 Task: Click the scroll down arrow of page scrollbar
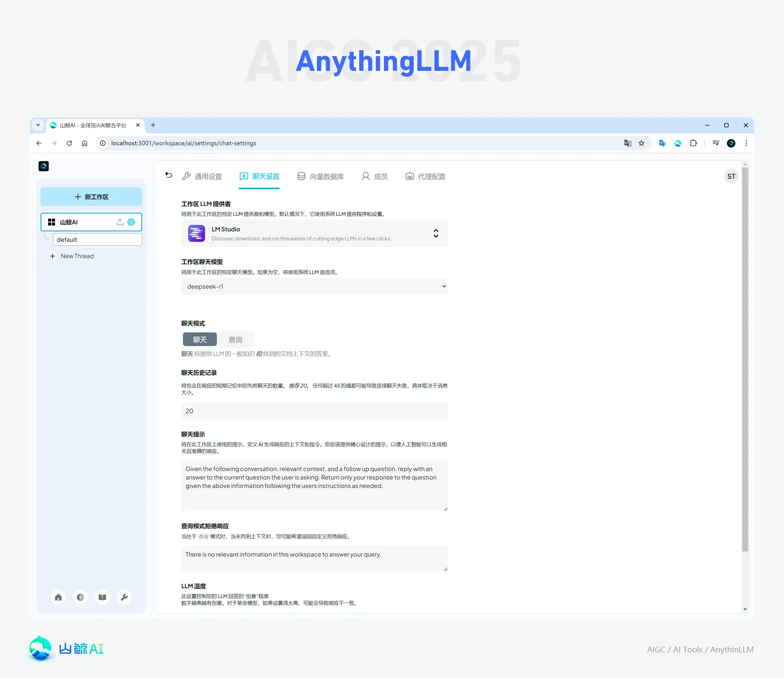tap(745, 609)
